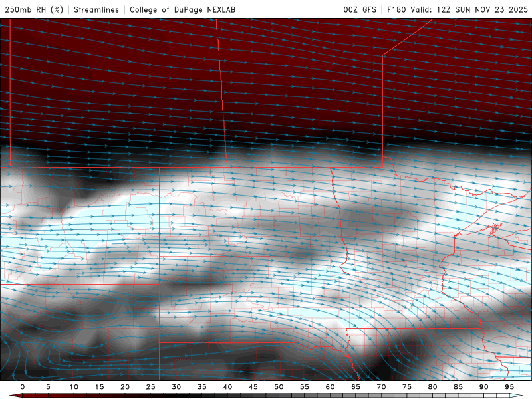Click the colorbar label '90'
This screenshot has height=399, width=532.
coord(484,387)
